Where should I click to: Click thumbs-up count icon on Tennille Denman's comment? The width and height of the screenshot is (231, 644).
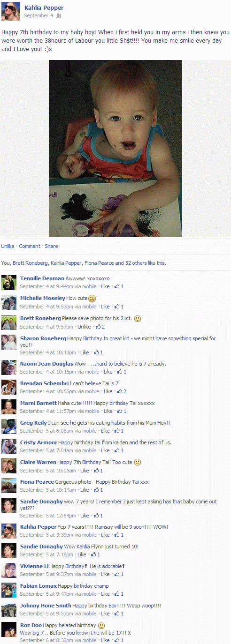[117, 286]
